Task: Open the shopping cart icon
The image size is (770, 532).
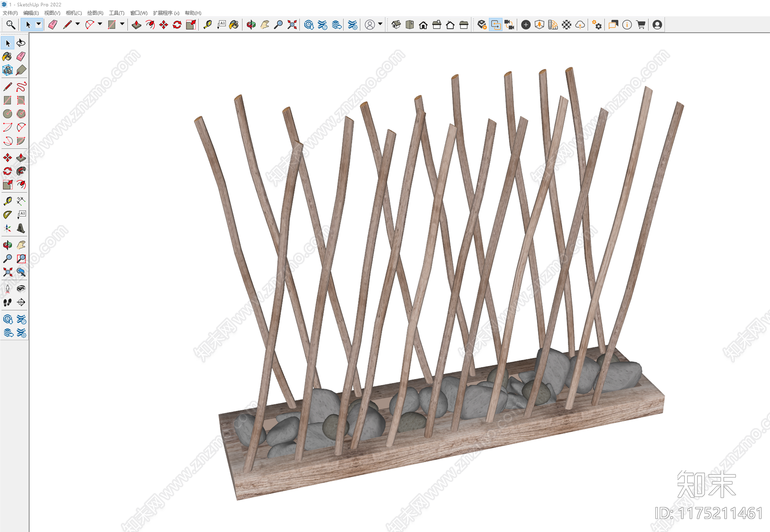Action: (641, 25)
